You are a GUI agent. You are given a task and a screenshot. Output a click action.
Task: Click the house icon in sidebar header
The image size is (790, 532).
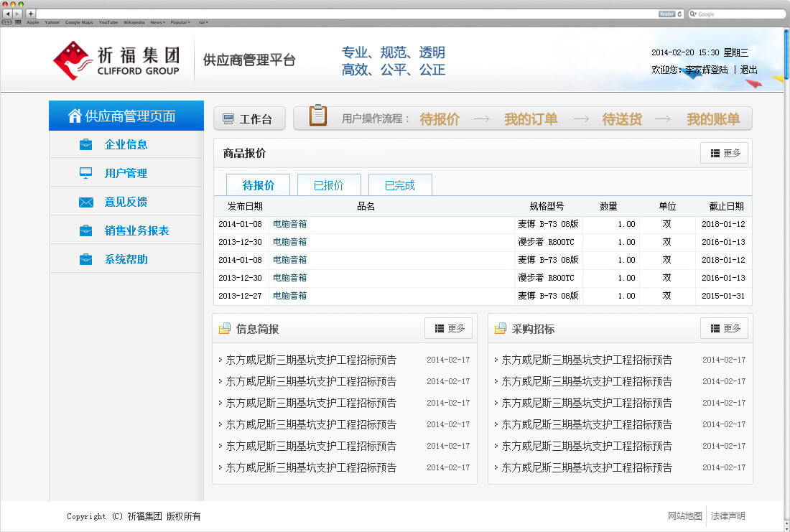click(74, 116)
